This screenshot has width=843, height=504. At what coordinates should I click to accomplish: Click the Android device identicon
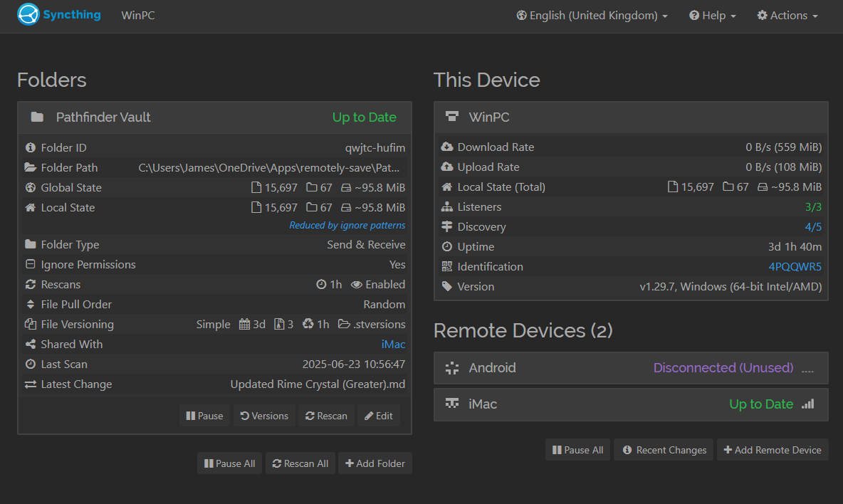pos(452,367)
